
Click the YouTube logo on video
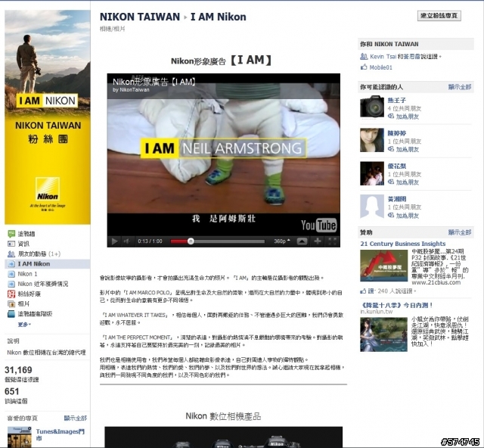coord(318,226)
